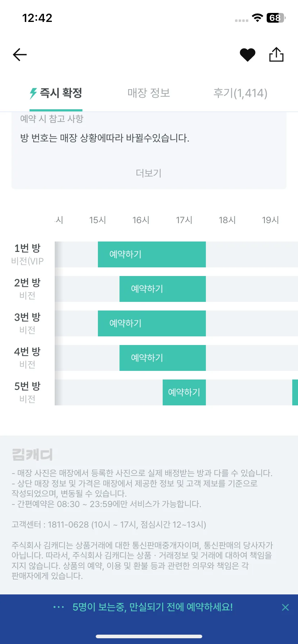Open the share icon
Viewport: 298px width, 644px height.
coord(276,55)
